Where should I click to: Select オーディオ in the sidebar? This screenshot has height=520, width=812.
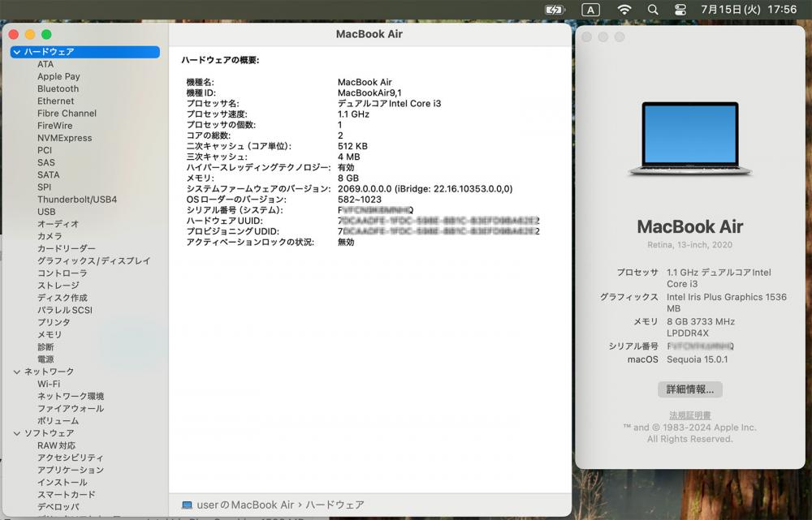click(58, 224)
